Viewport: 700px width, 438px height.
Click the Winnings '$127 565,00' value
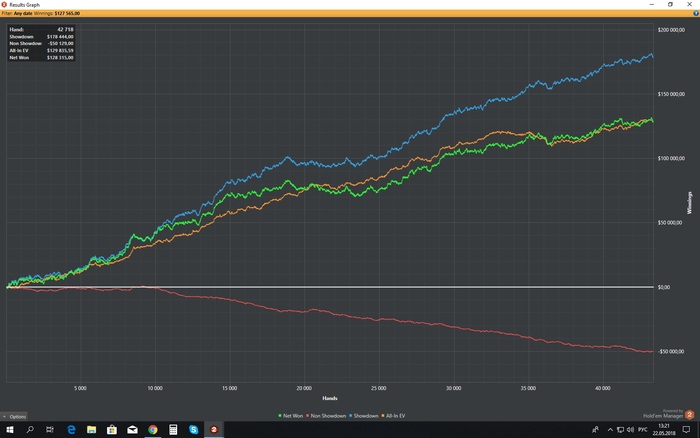click(67, 13)
